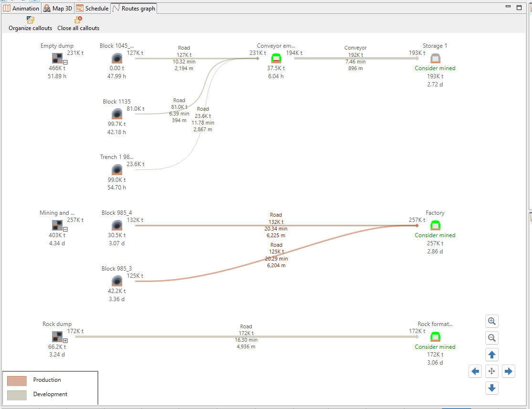
Task: Click the Storage 1 destination icon
Action: coord(435,58)
